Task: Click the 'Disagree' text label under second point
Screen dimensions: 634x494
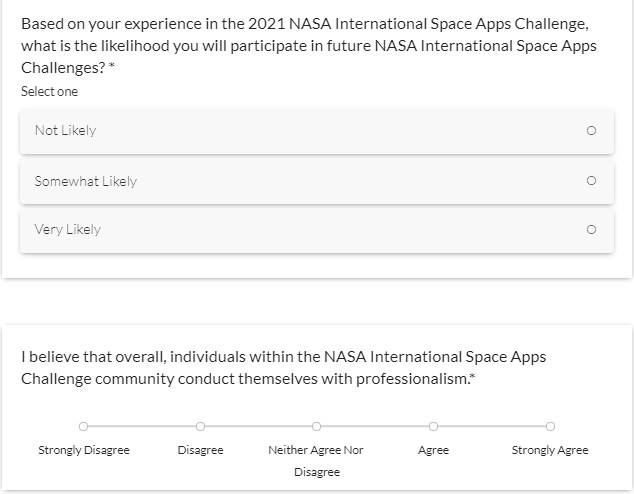Action: 200,450
